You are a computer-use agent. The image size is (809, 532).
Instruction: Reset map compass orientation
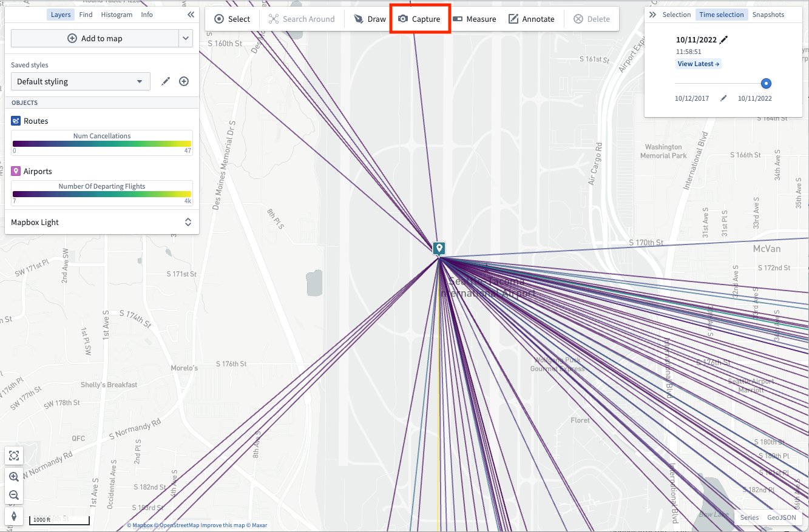pos(14,516)
